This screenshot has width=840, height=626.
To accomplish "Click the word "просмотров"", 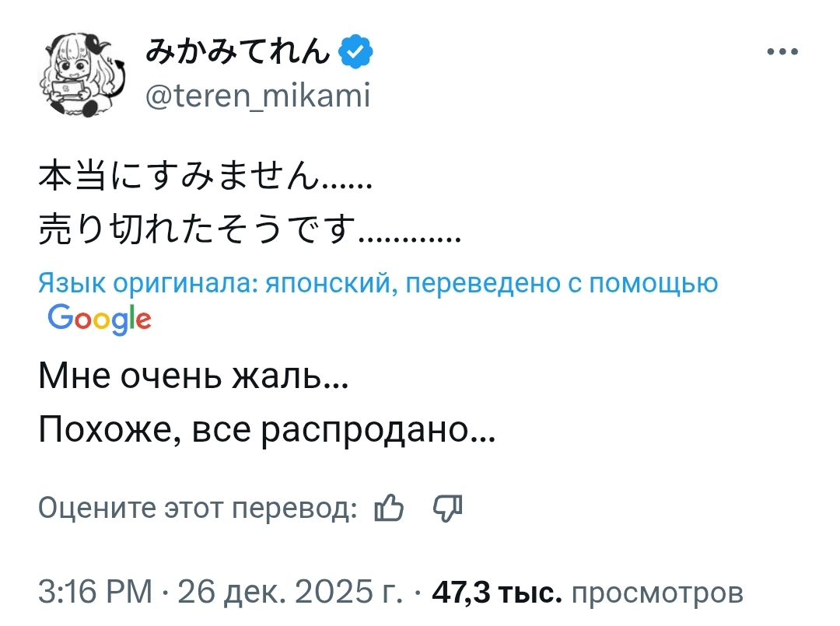I will pos(657,593).
